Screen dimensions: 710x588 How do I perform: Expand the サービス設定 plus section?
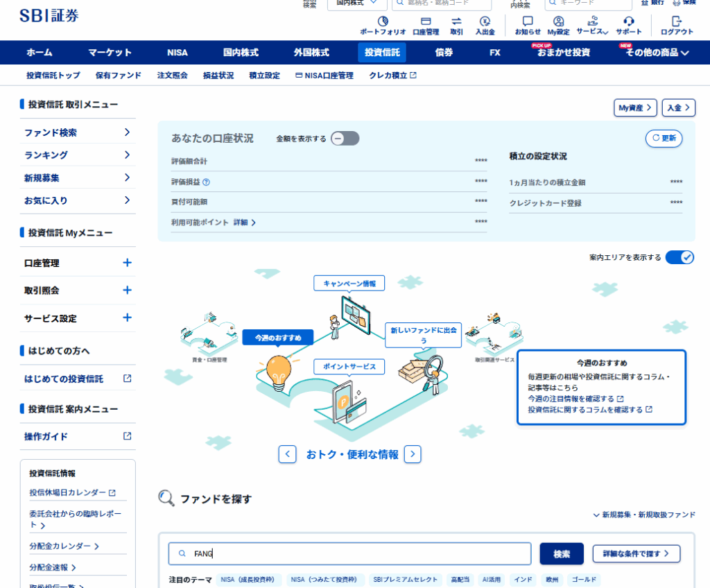(x=128, y=318)
